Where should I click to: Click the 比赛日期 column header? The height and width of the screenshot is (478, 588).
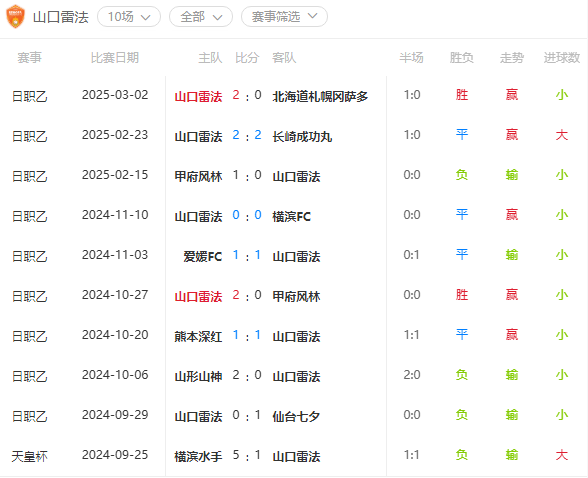pos(115,58)
